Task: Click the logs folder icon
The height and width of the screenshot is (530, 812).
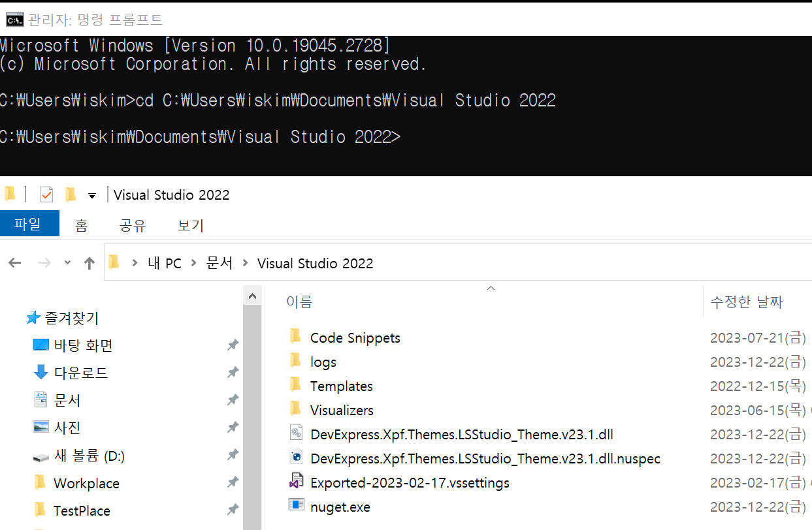Action: pyautogui.click(x=296, y=361)
